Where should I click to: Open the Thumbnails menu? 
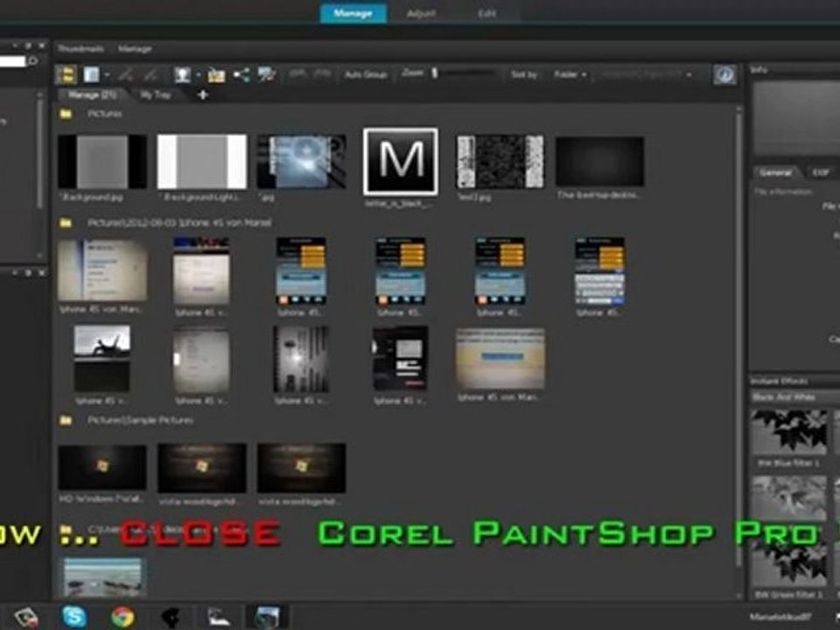[x=80, y=49]
